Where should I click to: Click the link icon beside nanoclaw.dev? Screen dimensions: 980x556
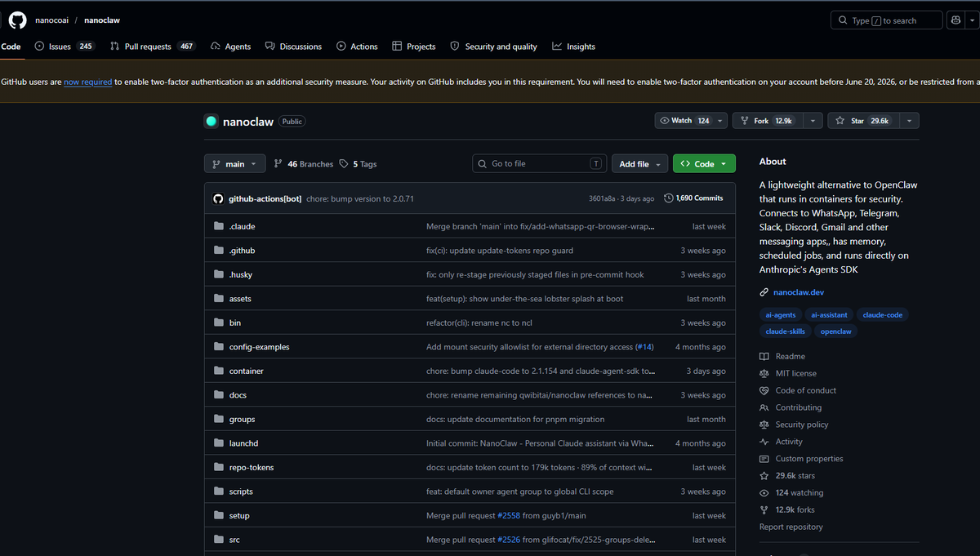764,292
